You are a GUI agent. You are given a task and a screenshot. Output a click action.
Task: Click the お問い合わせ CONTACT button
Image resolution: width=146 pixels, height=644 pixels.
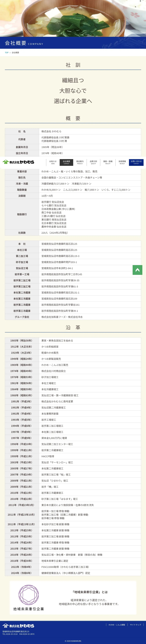coord(136,162)
